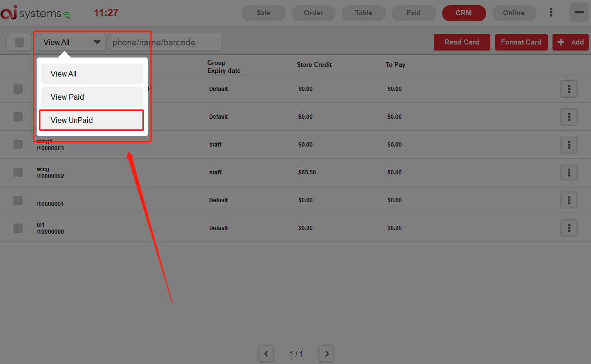Click the customer name wing /10000002
This screenshot has width=591, height=364.
click(x=51, y=172)
